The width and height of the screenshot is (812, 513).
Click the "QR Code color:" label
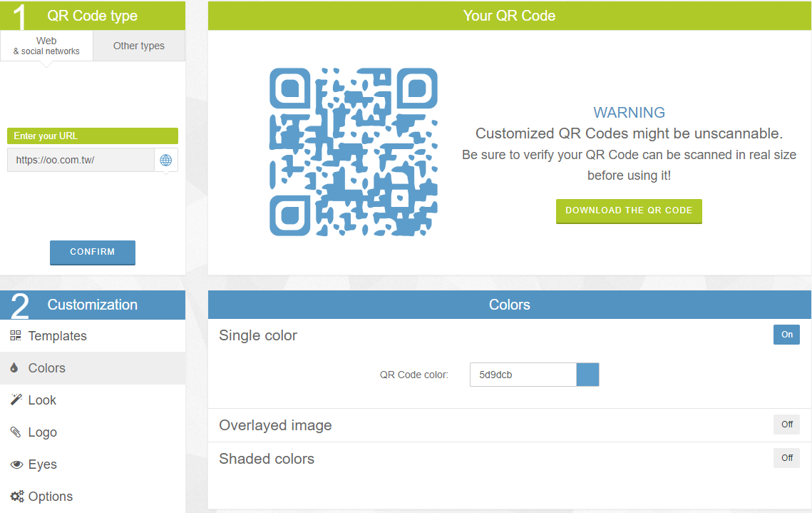414,375
